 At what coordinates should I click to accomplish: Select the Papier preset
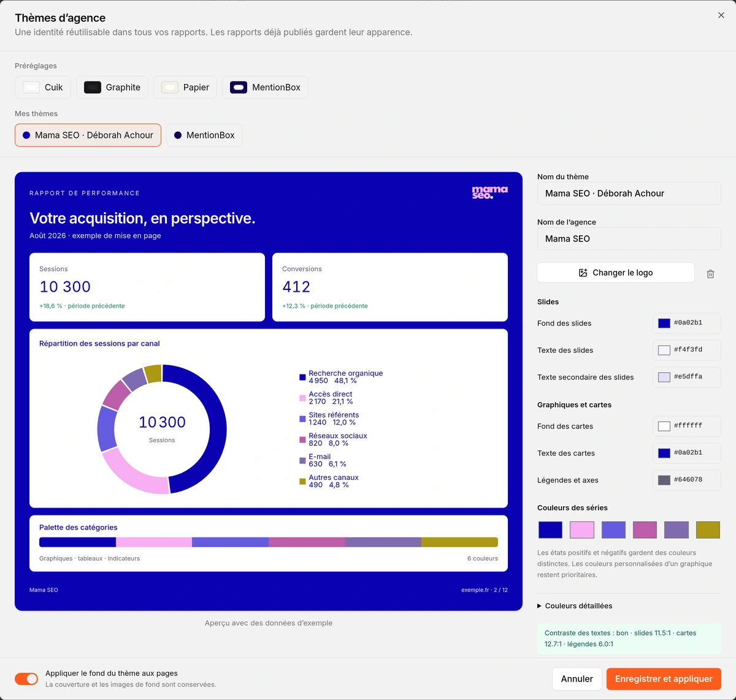(x=185, y=87)
